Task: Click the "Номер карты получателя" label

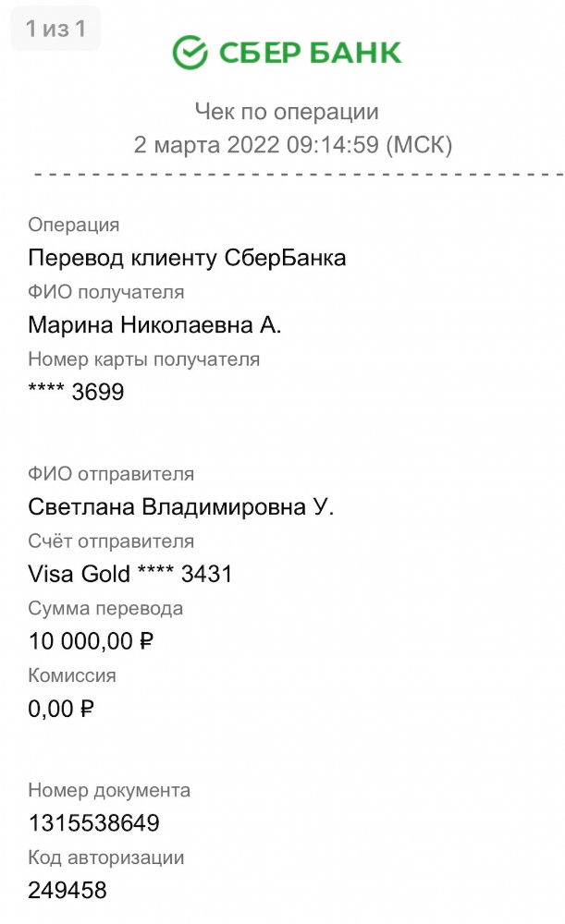Action: (144, 359)
